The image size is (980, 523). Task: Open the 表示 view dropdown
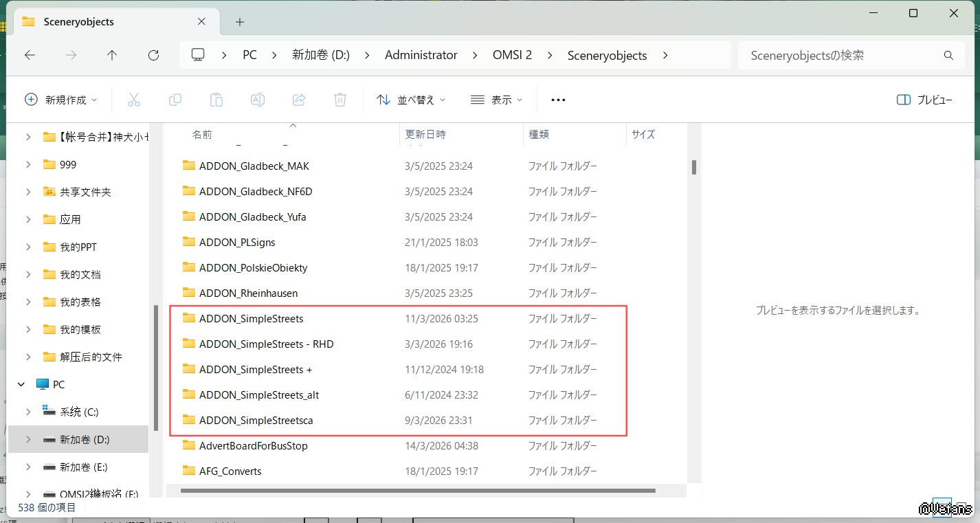point(496,100)
